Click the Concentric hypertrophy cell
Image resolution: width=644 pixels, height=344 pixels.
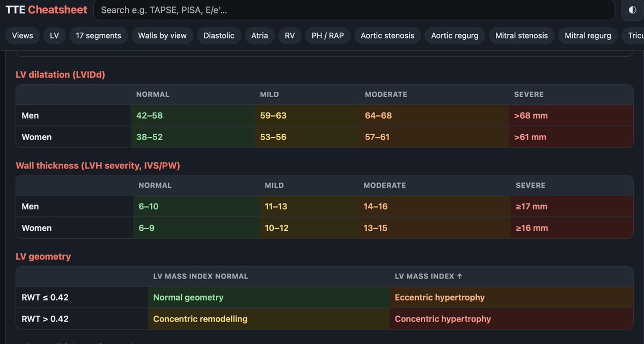[511, 319]
